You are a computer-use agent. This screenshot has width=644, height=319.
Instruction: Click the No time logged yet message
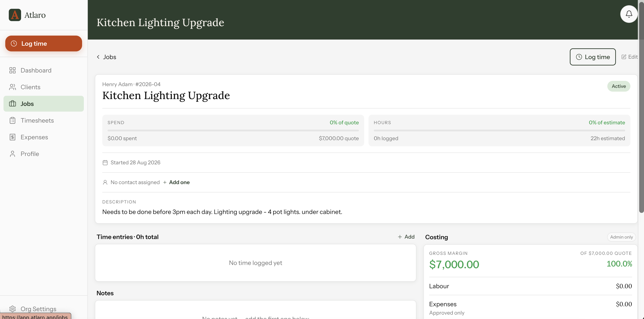pyautogui.click(x=255, y=263)
